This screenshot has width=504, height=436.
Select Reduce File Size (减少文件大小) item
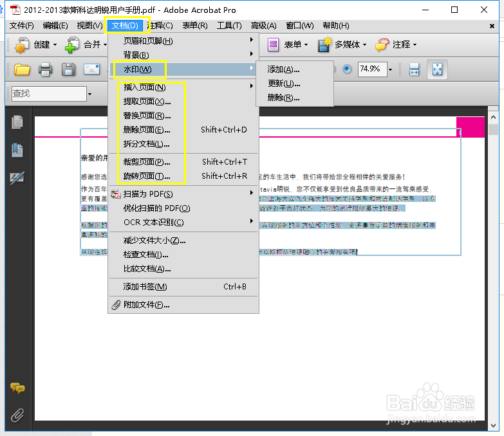183,240
